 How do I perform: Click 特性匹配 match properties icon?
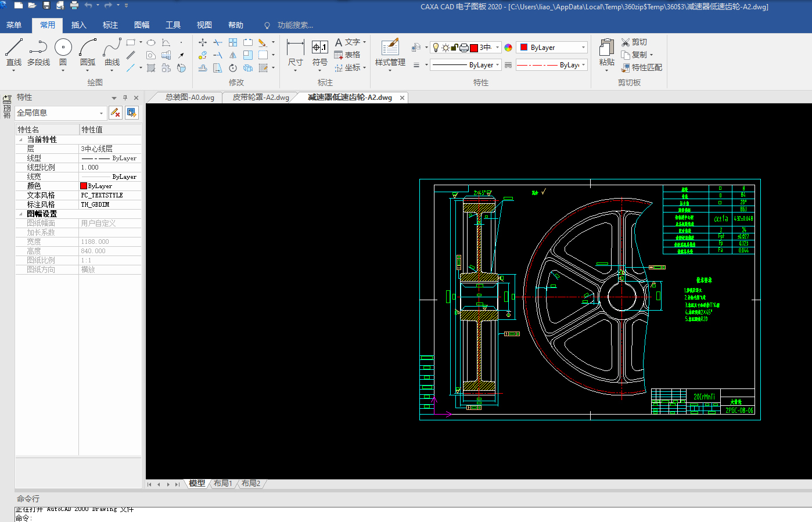click(x=626, y=68)
